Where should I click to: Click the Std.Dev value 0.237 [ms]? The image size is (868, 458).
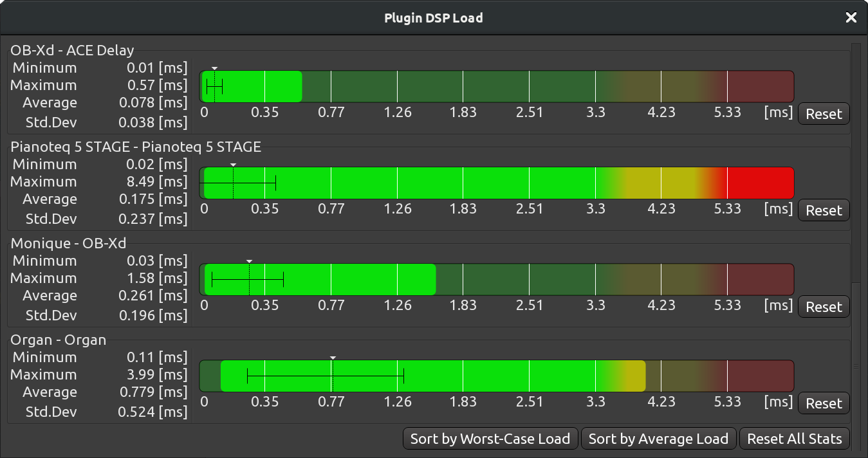(x=153, y=219)
